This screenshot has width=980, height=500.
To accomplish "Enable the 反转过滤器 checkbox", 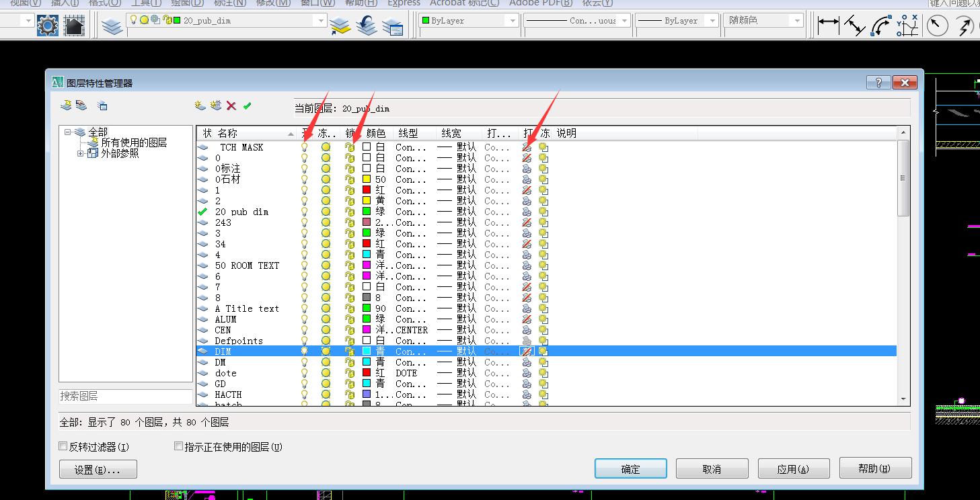I will pyautogui.click(x=63, y=446).
